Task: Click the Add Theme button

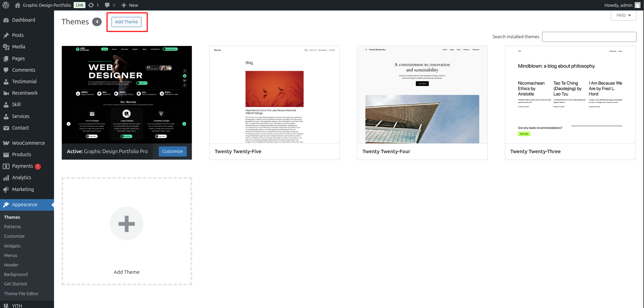Action: pyautogui.click(x=127, y=22)
